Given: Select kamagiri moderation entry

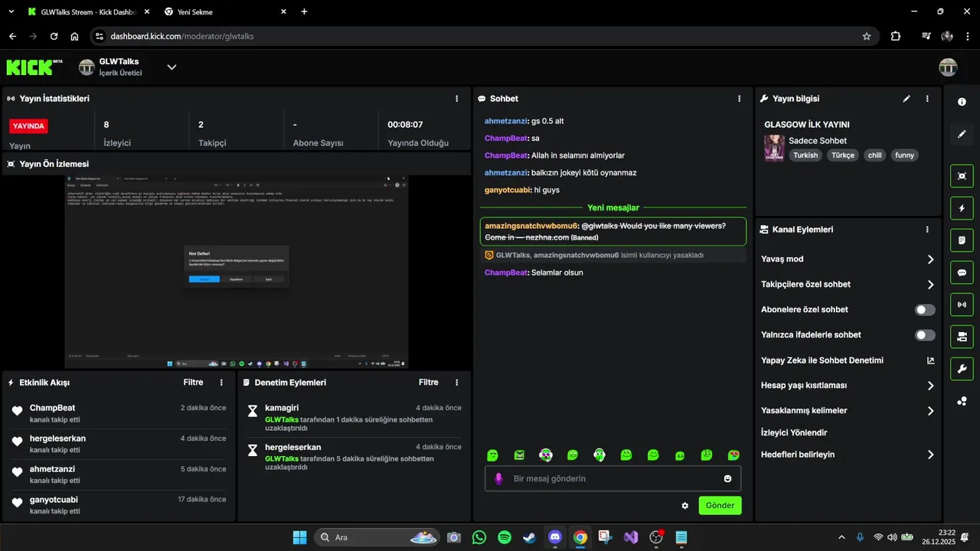Looking at the screenshot, I should point(354,419).
